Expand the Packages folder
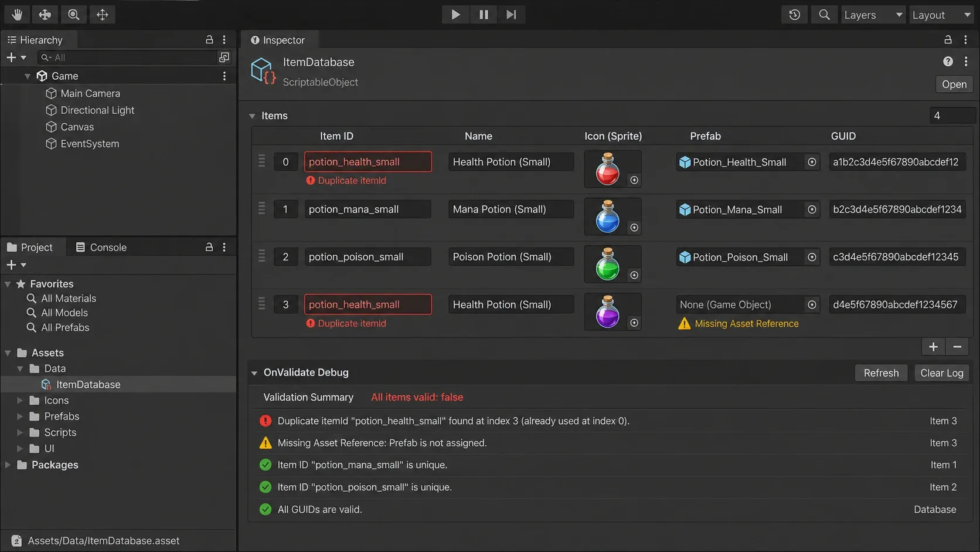Screen dimensions: 980x552 8,465
